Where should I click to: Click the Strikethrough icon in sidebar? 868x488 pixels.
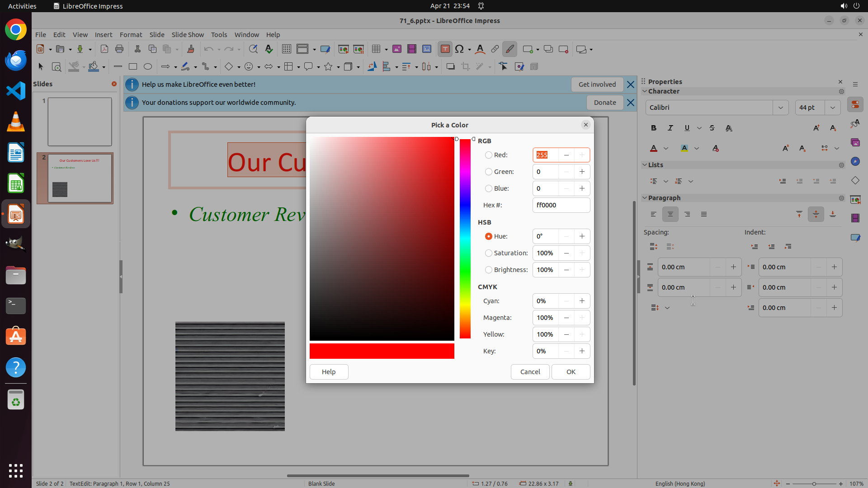click(712, 128)
